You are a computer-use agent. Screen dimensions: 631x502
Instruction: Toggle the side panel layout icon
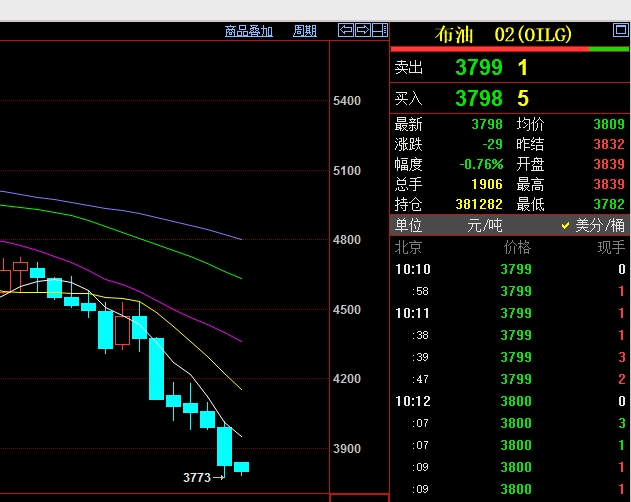[x=380, y=30]
